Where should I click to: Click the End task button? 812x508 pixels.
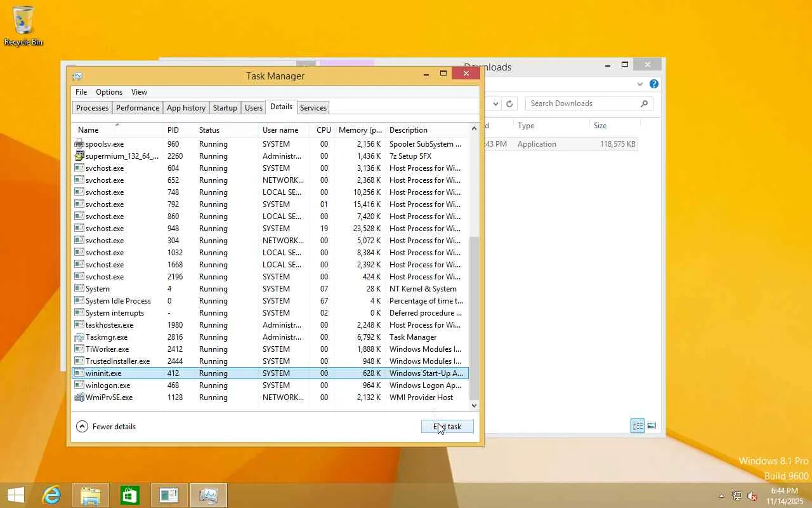coord(447,427)
